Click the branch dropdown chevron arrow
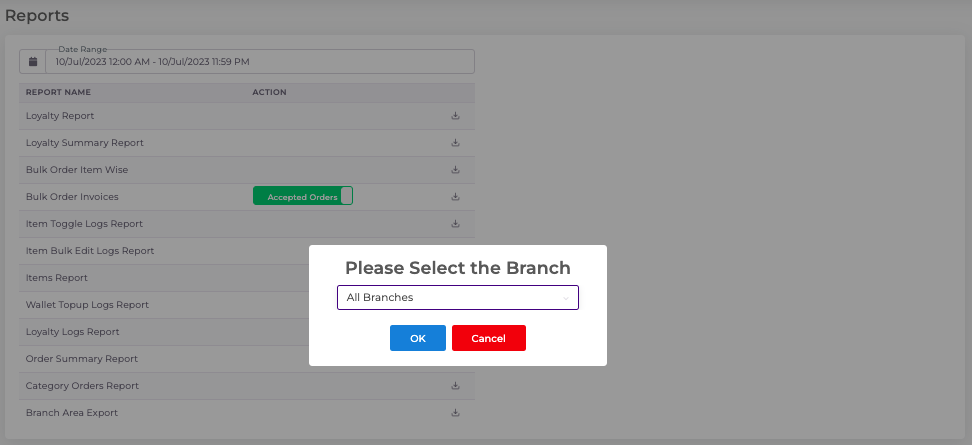Viewport: 972px width, 445px height. pyautogui.click(x=566, y=298)
